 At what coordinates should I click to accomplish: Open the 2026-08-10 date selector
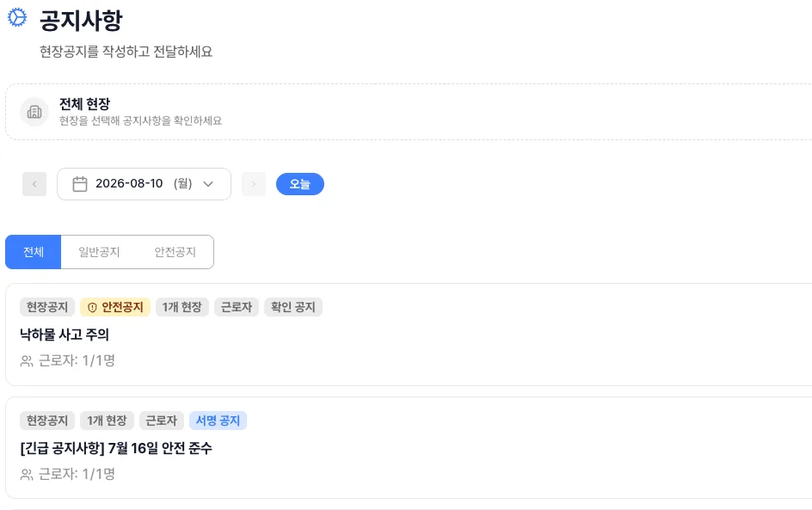pos(144,184)
